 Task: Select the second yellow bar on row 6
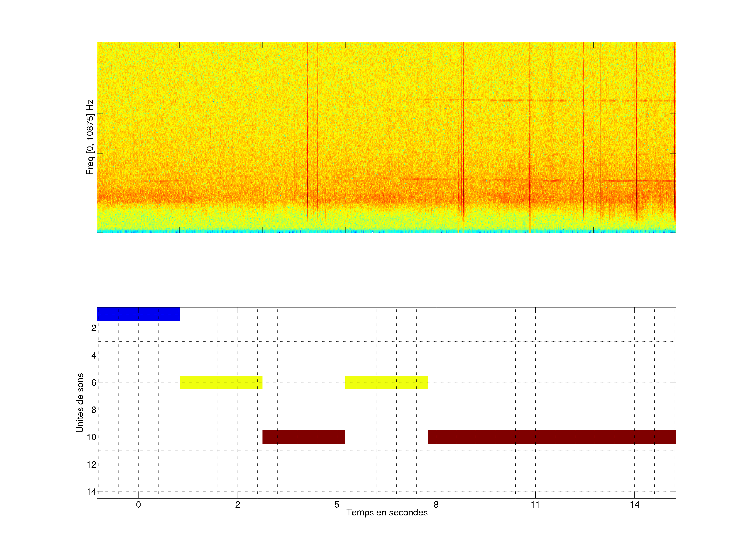click(386, 382)
